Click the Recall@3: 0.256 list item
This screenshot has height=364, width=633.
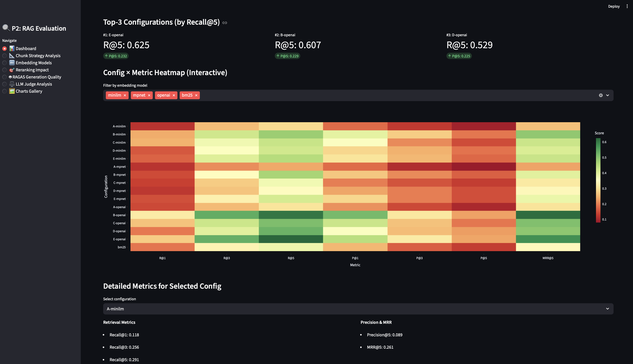[x=124, y=347]
